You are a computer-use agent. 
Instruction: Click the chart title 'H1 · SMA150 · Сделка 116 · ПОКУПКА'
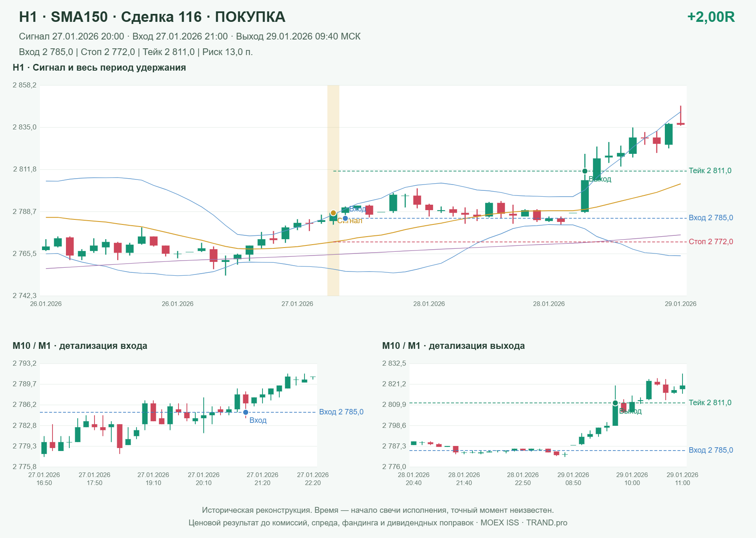tap(152, 17)
